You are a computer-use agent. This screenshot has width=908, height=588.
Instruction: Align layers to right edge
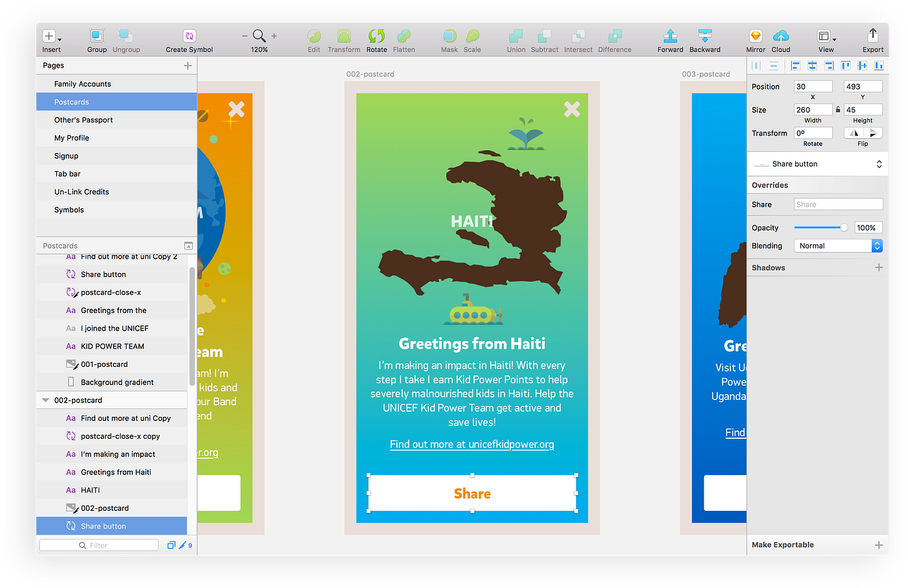pyautogui.click(x=829, y=65)
